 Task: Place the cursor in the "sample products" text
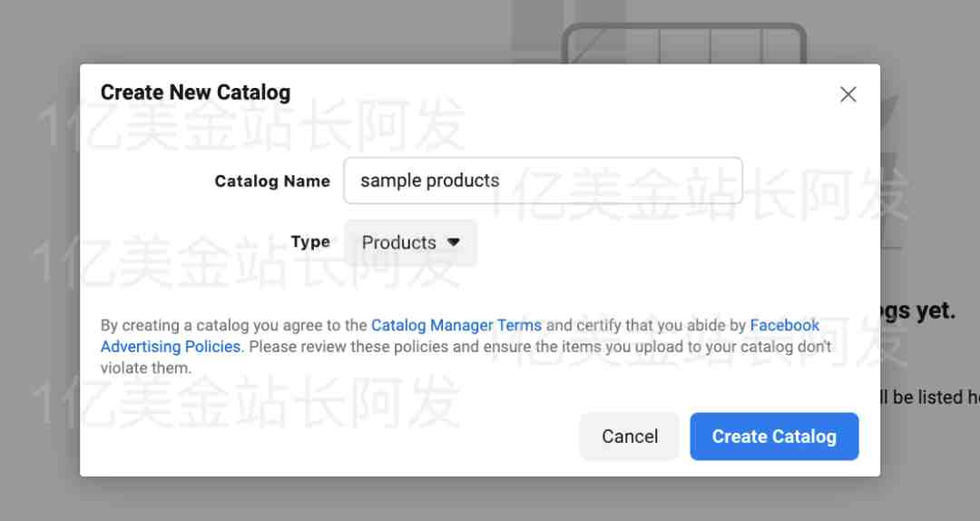click(430, 180)
